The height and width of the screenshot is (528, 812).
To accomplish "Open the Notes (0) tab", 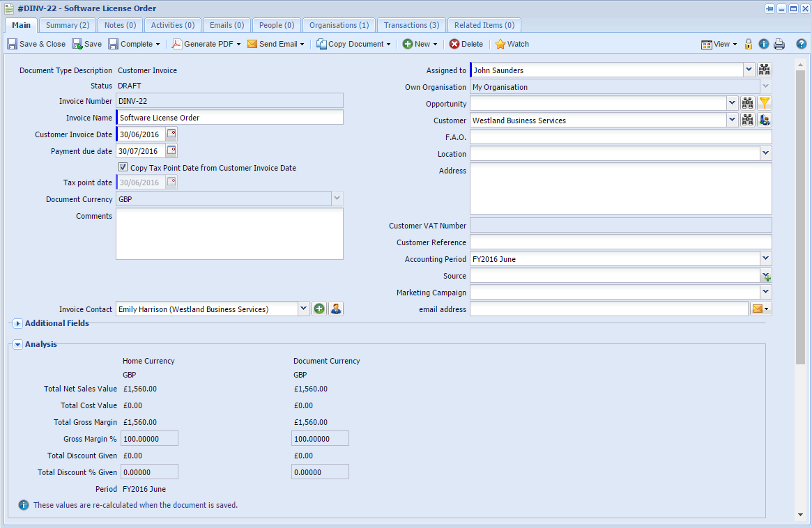I will click(120, 25).
